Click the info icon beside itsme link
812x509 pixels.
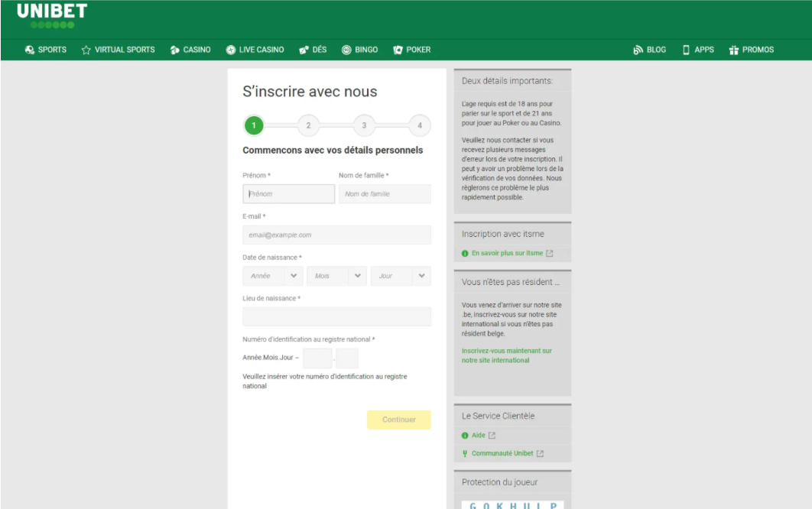pyautogui.click(x=465, y=253)
